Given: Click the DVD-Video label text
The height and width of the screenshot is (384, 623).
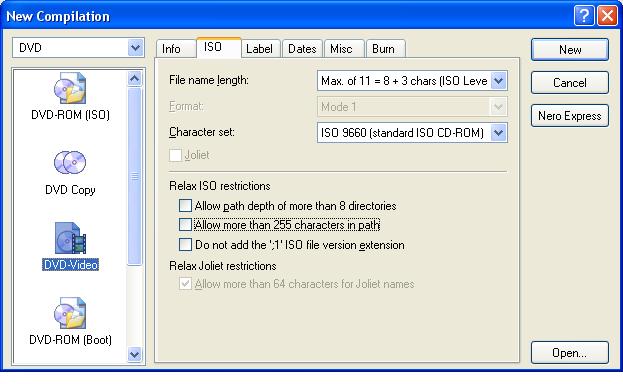Looking at the screenshot, I should [x=70, y=265].
